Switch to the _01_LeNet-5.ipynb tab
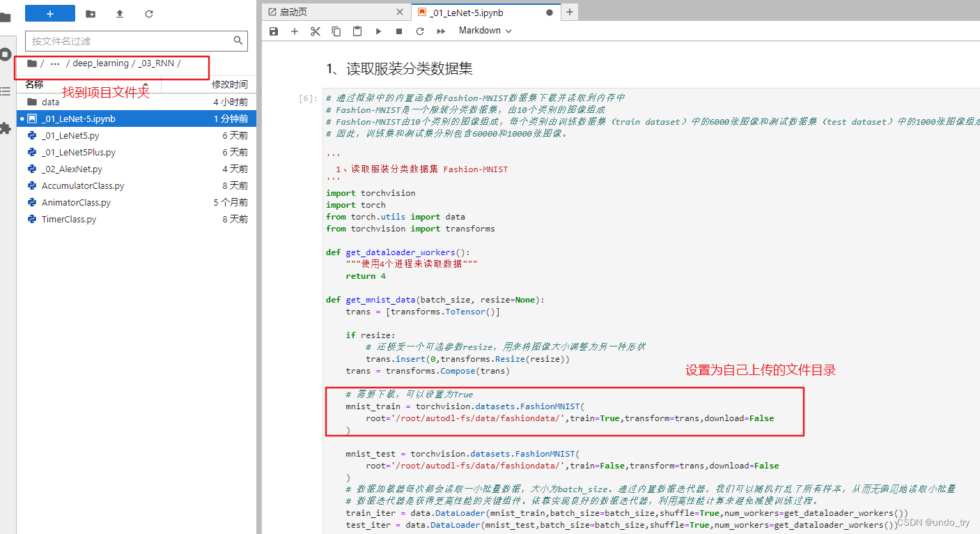Image resolution: width=980 pixels, height=534 pixels. (485, 12)
